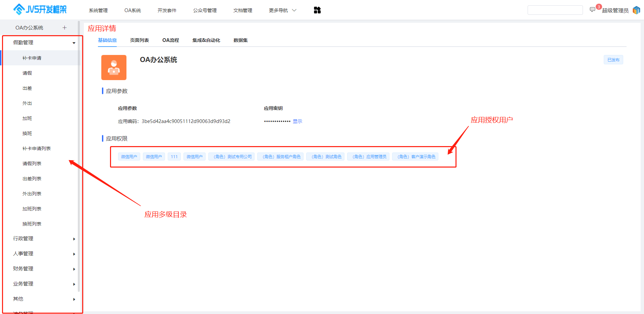Switch to the OA流程 tab
The width and height of the screenshot is (644, 314).
pos(171,40)
